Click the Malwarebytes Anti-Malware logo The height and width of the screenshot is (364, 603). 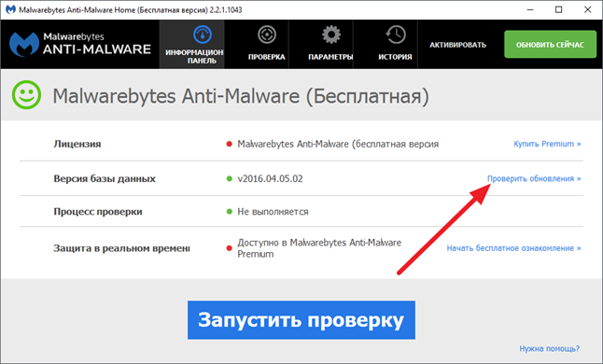tap(80, 44)
